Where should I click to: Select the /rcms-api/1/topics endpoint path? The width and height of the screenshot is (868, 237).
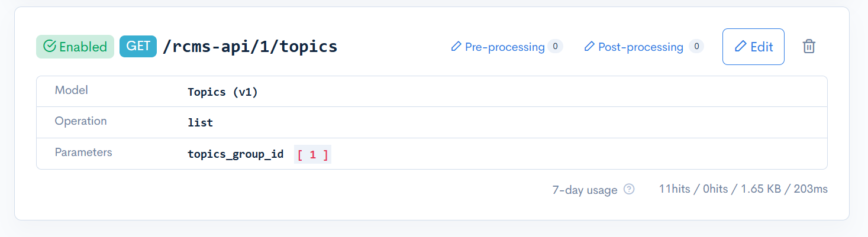(250, 47)
